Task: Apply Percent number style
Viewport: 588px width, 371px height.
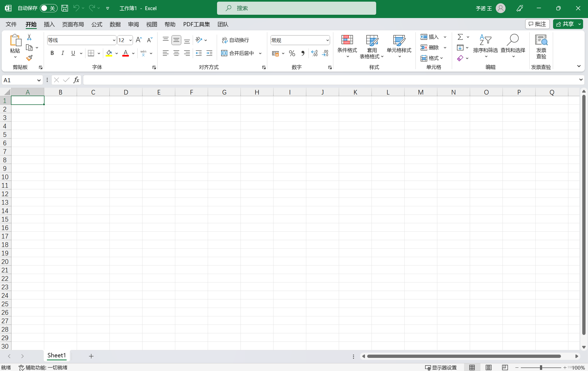Action: click(x=292, y=53)
